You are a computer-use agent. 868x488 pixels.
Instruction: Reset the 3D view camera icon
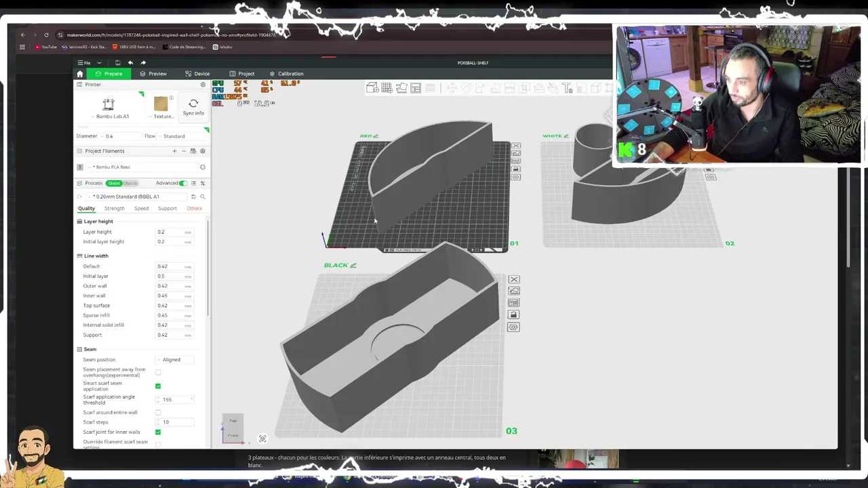[x=262, y=439]
